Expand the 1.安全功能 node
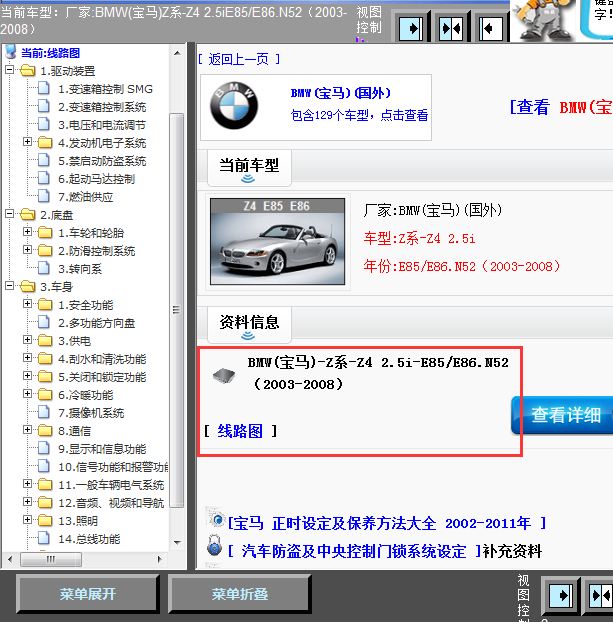Image resolution: width=613 pixels, height=622 pixels. (27, 304)
